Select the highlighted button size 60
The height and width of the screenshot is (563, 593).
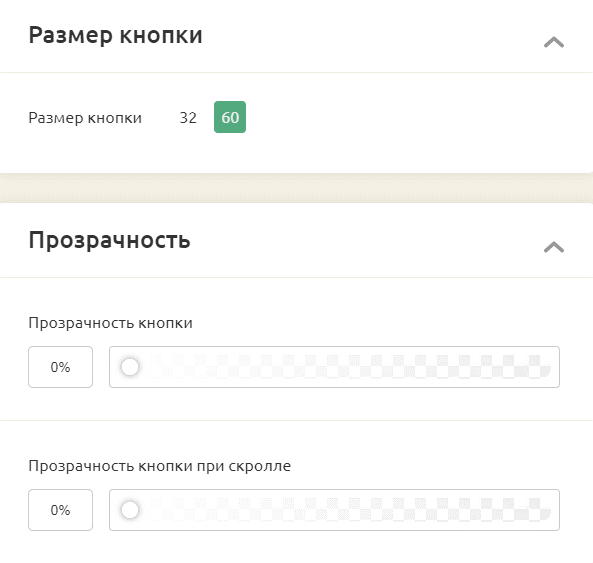pos(230,117)
